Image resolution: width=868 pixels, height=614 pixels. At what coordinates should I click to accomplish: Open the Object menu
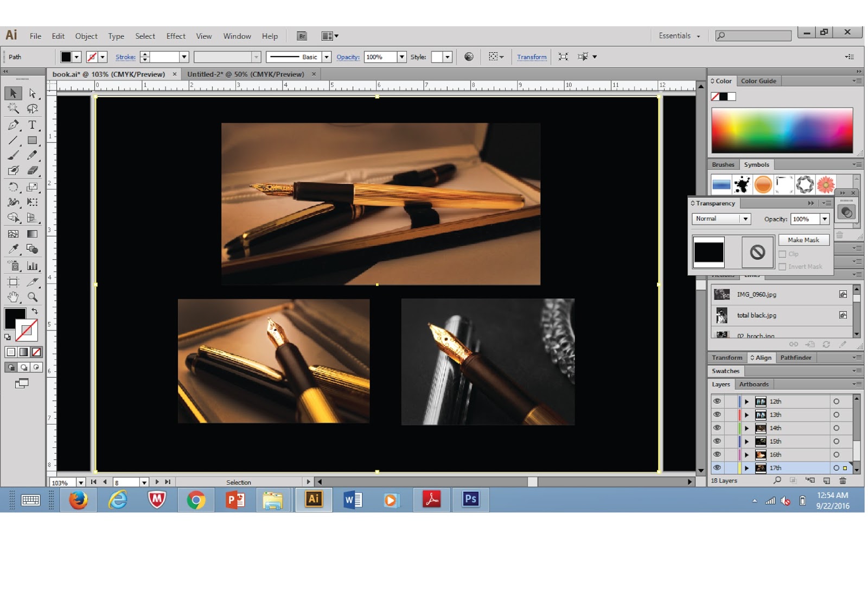(86, 36)
